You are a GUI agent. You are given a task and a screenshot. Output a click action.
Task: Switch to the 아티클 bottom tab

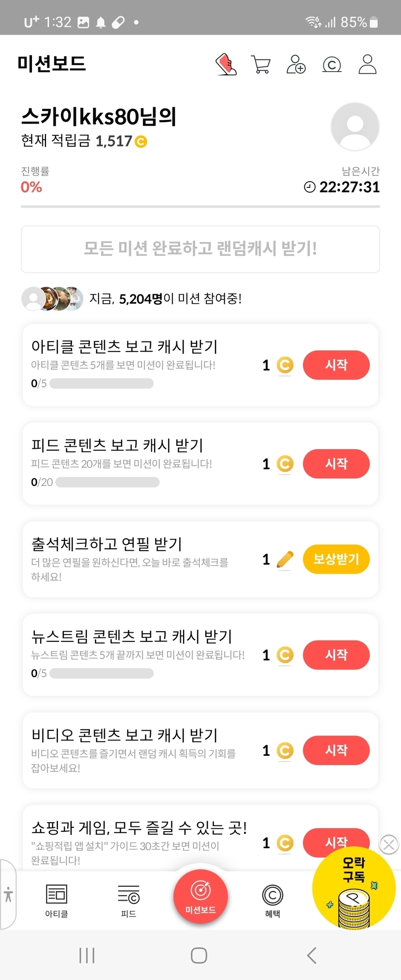[57, 900]
